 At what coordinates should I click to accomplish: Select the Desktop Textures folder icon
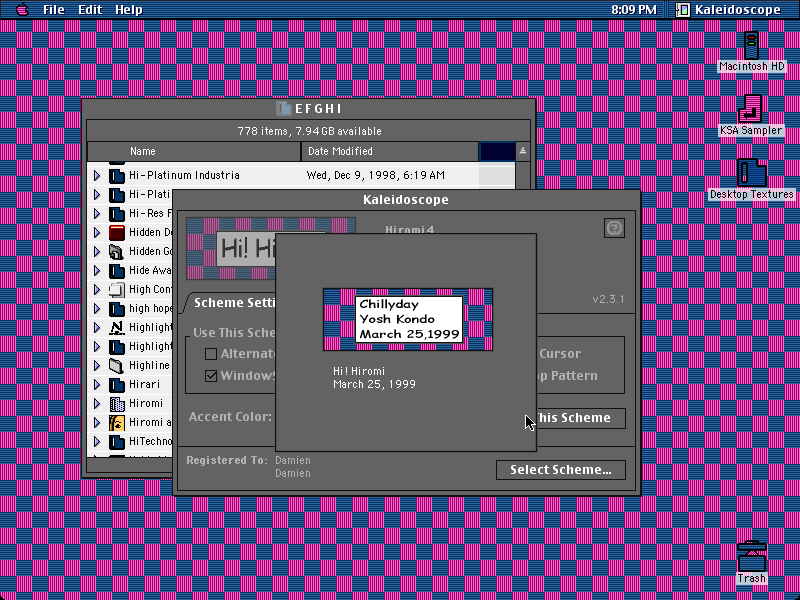pos(752,173)
